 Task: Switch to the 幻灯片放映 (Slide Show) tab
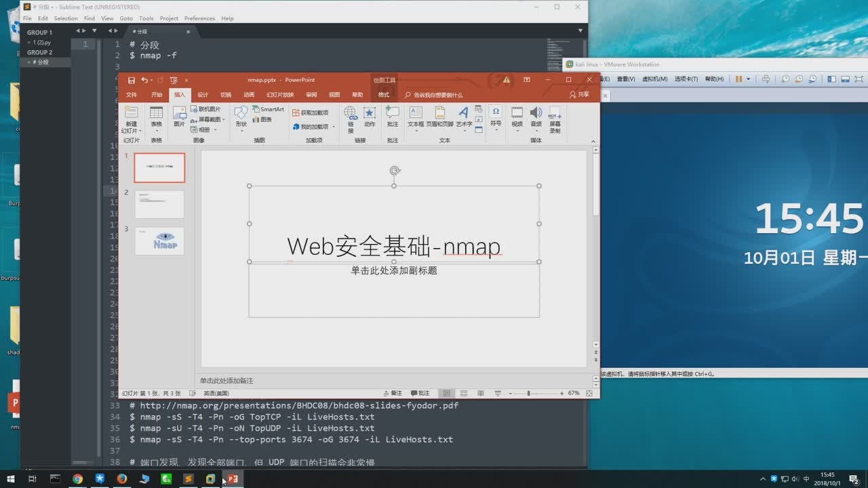(x=280, y=95)
